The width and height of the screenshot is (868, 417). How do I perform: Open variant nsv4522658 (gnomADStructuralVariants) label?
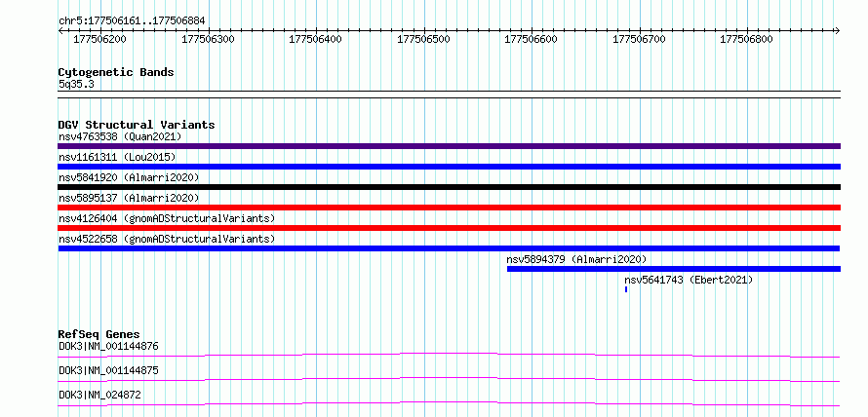(167, 239)
